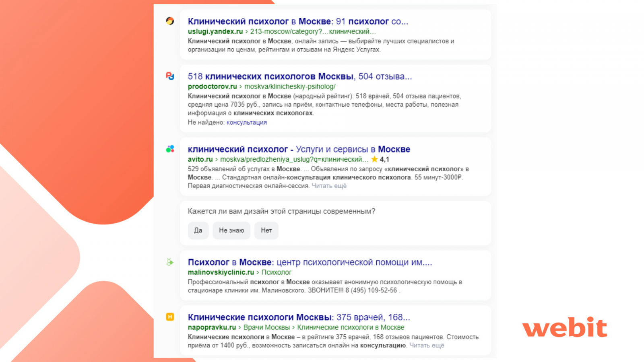Open "Психолог в Москве: центр психологической помощи" title
644x362 pixels.
310,262
